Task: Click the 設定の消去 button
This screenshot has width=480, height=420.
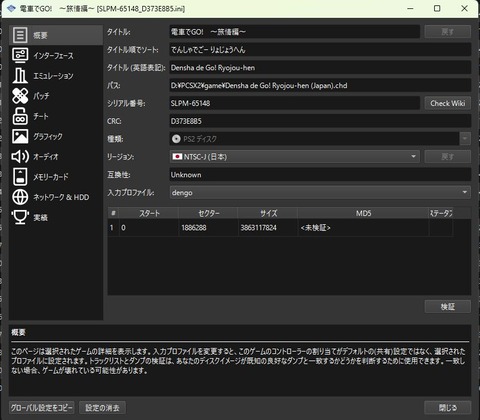Action: (x=102, y=407)
